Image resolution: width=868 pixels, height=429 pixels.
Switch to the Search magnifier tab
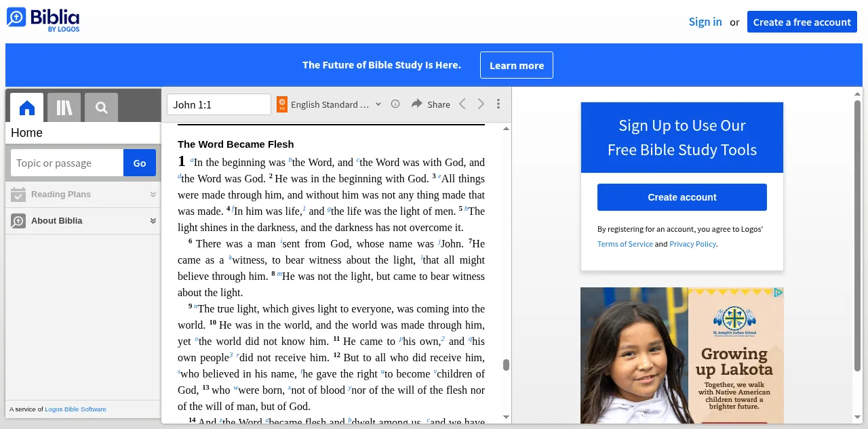(102, 108)
